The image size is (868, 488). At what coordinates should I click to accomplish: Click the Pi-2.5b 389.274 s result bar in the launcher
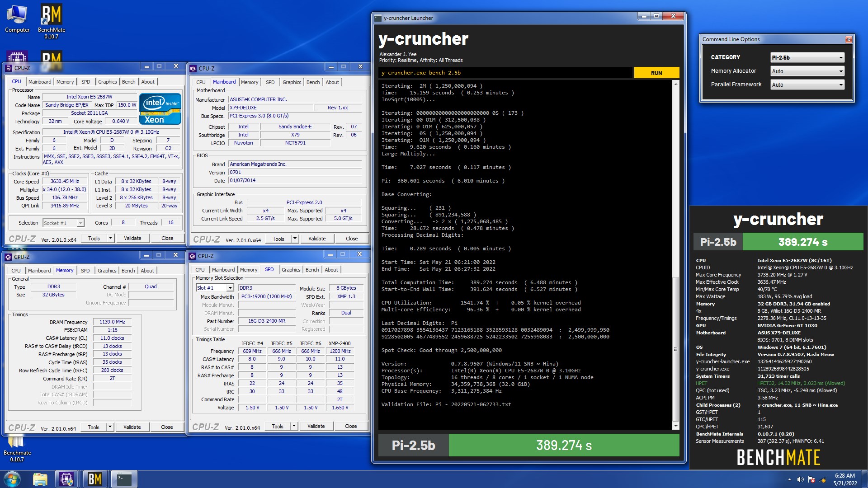pos(528,446)
